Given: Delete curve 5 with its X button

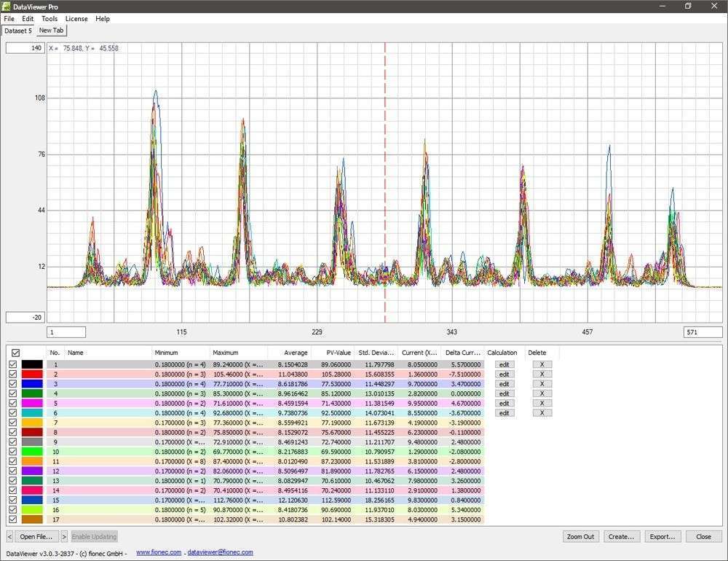Looking at the screenshot, I should [542, 403].
